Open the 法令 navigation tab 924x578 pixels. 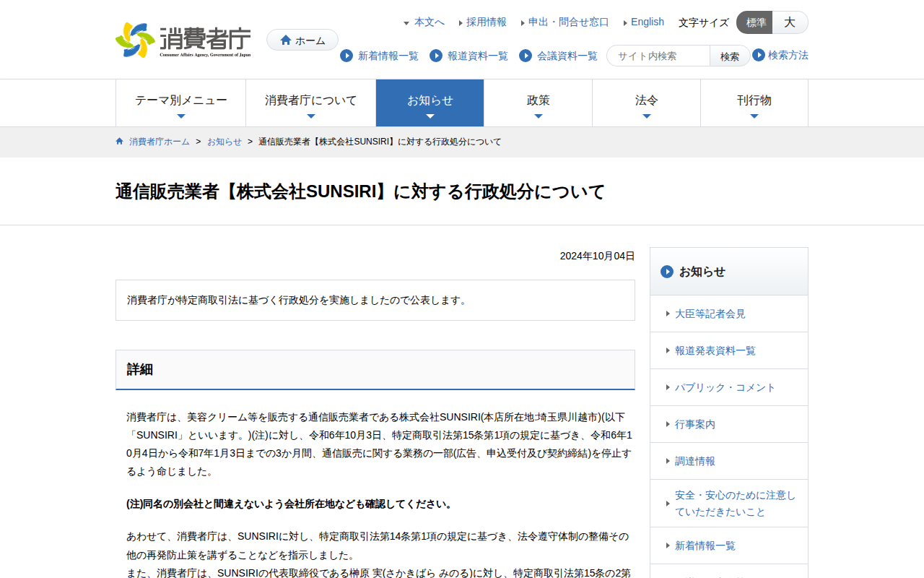[646, 103]
